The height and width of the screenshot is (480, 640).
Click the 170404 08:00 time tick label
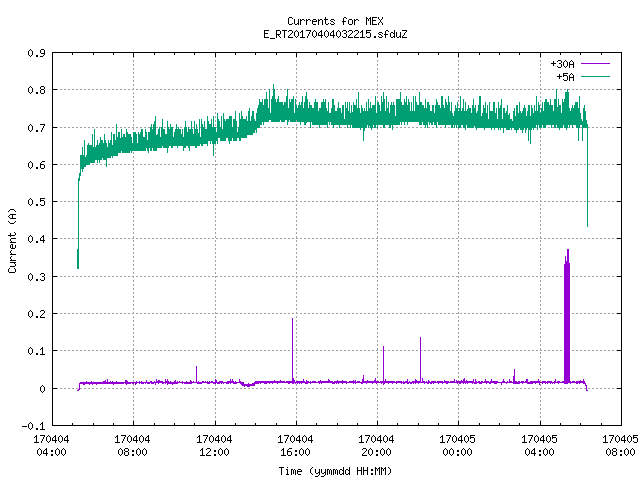click(x=132, y=446)
